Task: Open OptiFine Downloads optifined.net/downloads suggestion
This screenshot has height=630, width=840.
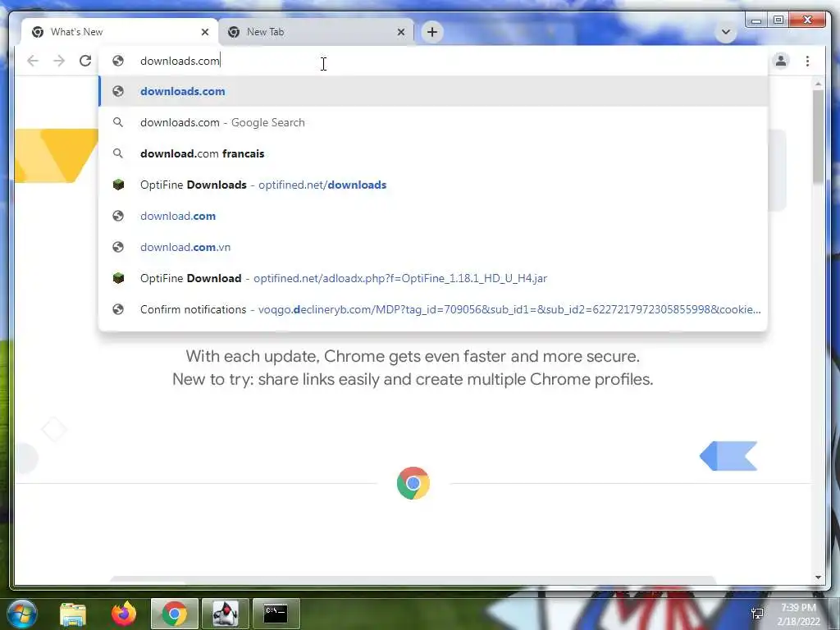Action: [433, 185]
